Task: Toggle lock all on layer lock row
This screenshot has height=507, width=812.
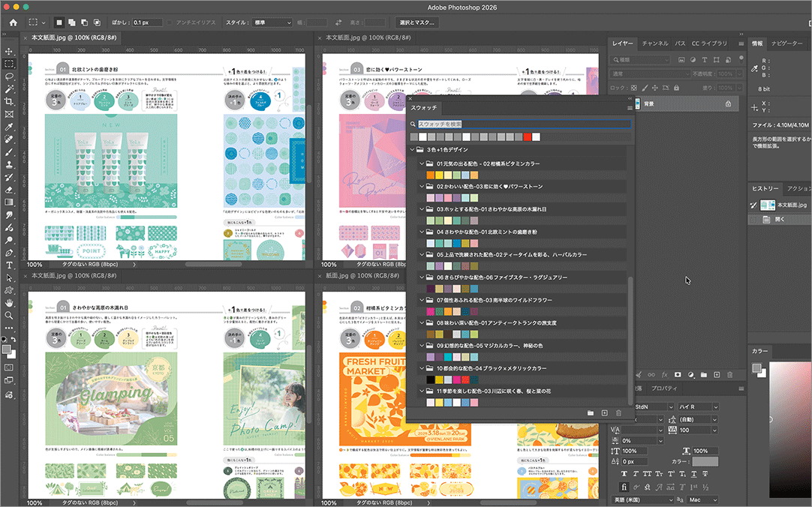Action: [676, 88]
